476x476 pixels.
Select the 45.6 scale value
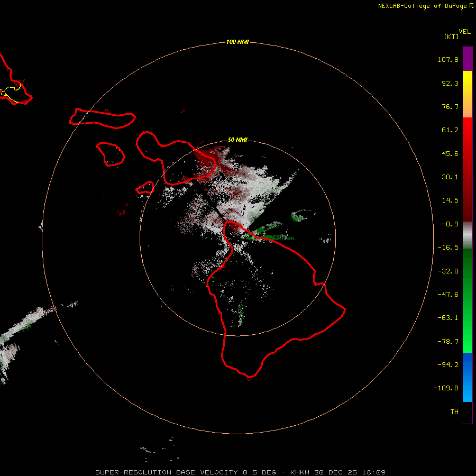(x=450, y=153)
